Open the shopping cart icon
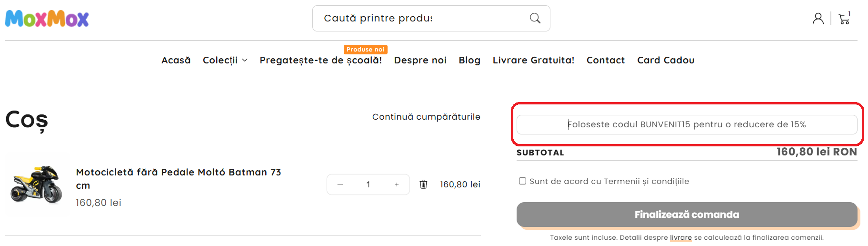Screen dimensions: 868x246 click(x=844, y=19)
